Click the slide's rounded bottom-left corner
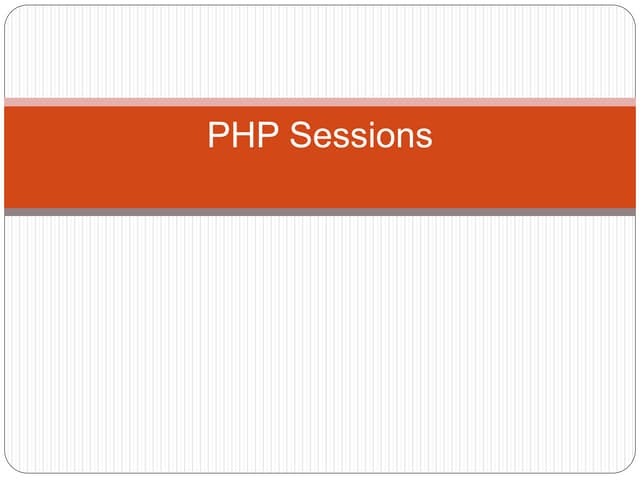This screenshot has width=640, height=480. pos(12,466)
